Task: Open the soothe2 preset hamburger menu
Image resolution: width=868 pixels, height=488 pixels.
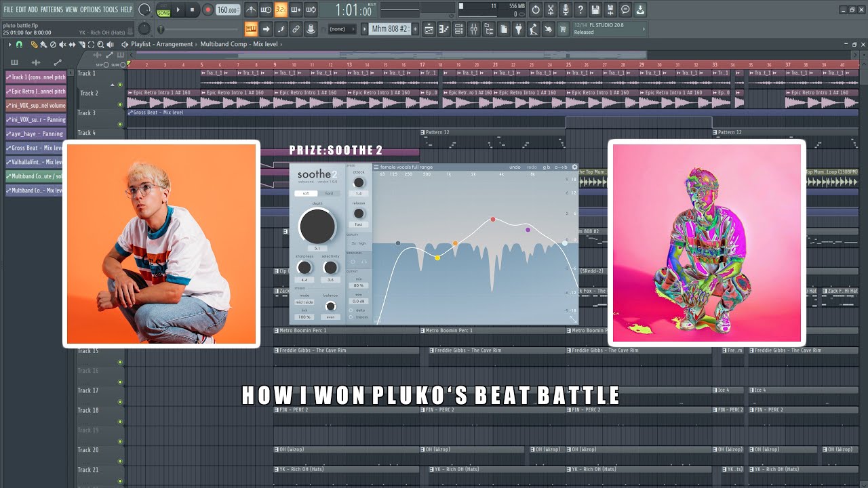Action: pos(376,167)
